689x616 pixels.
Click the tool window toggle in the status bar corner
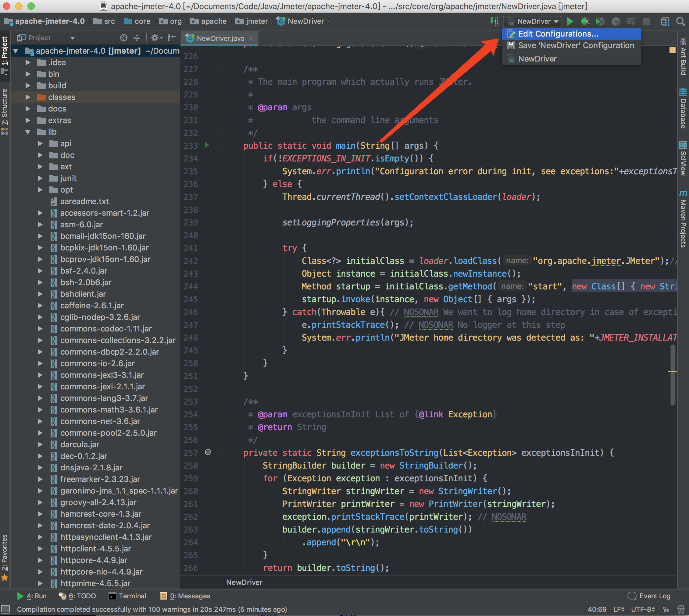[x=6, y=609]
